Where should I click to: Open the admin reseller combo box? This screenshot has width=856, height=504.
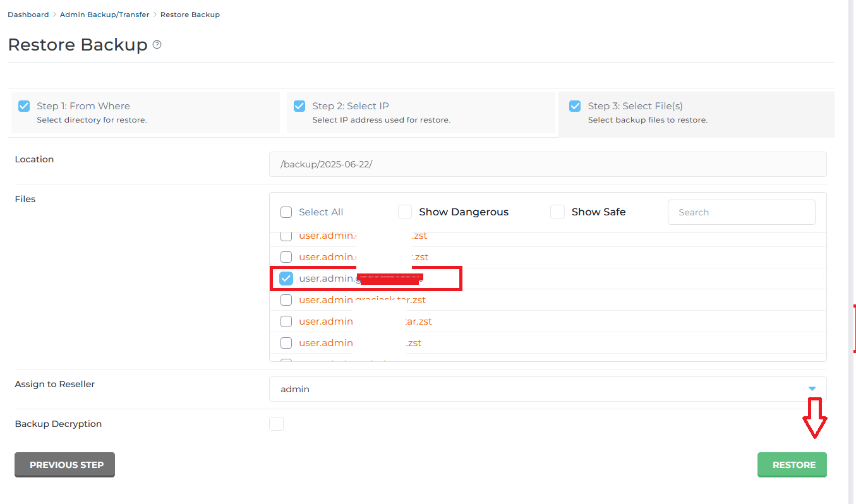[537, 389]
